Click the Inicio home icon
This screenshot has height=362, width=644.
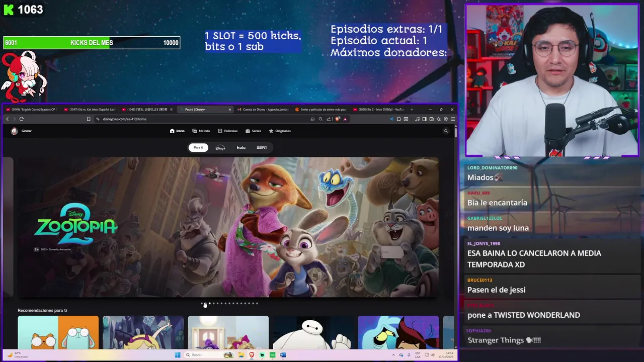(x=172, y=131)
